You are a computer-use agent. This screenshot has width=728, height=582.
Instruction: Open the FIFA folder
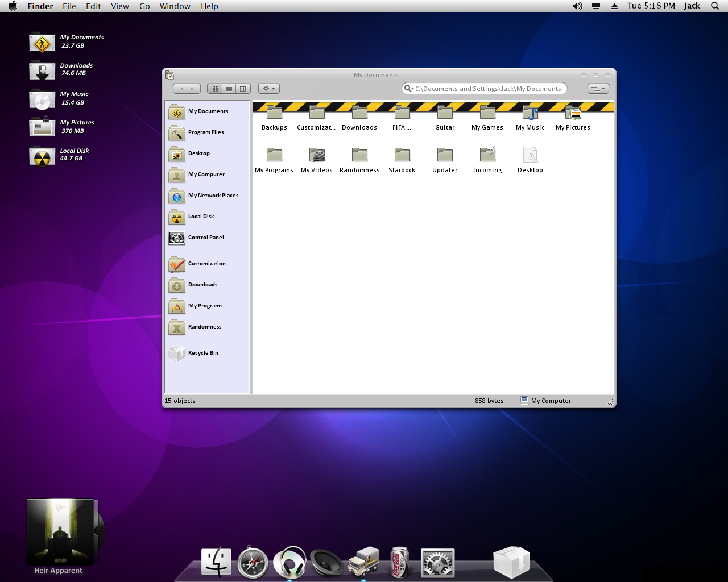402,118
